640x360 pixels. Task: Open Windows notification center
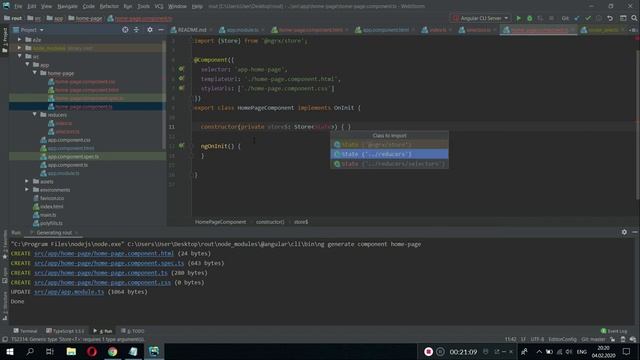click(x=627, y=351)
